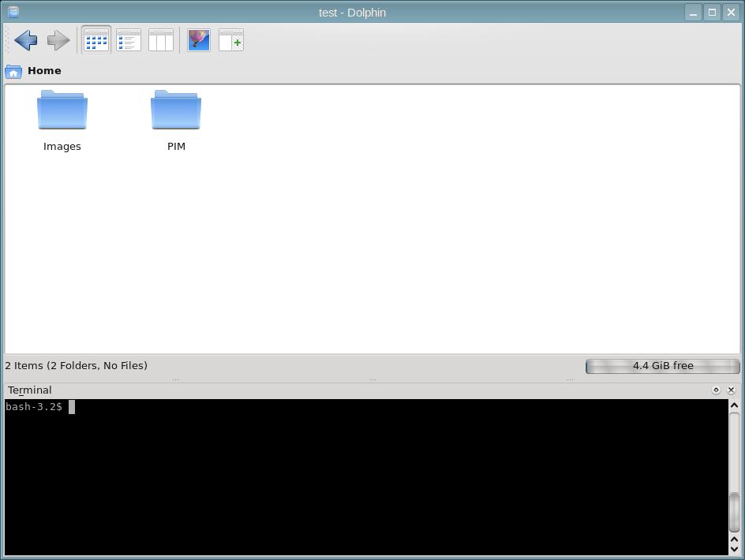Click the item count status text

coord(76,366)
